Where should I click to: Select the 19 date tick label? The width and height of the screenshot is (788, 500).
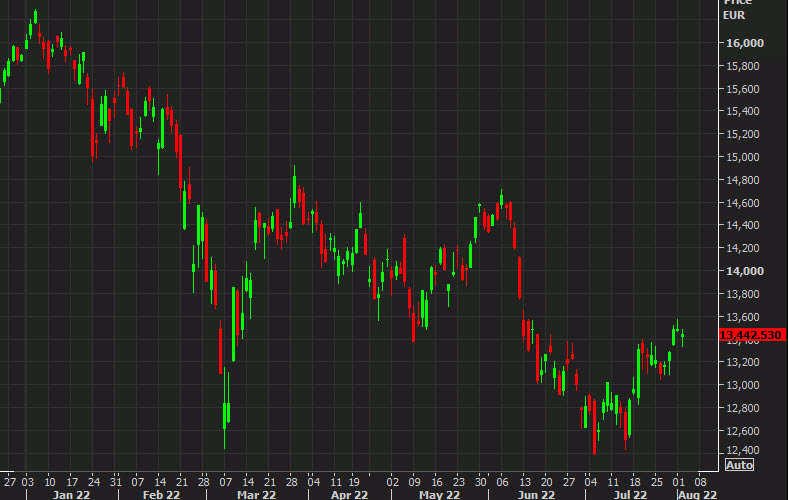[354, 482]
